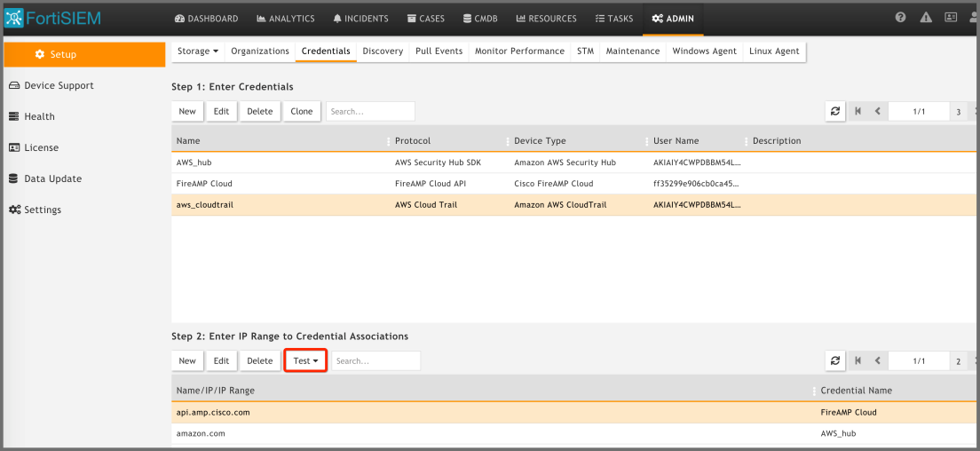Click the Clone credentials button
This screenshot has width=980, height=451.
[302, 111]
